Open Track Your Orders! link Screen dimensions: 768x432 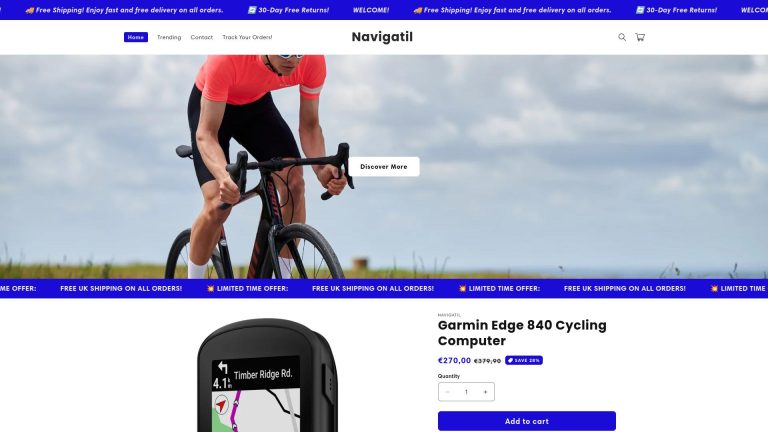[x=247, y=37]
